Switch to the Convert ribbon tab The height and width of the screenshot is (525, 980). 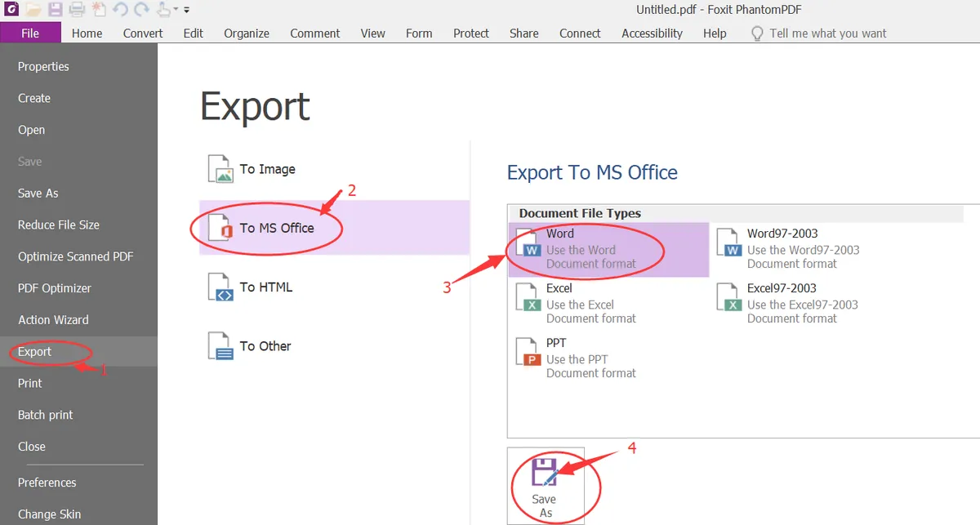143,33
